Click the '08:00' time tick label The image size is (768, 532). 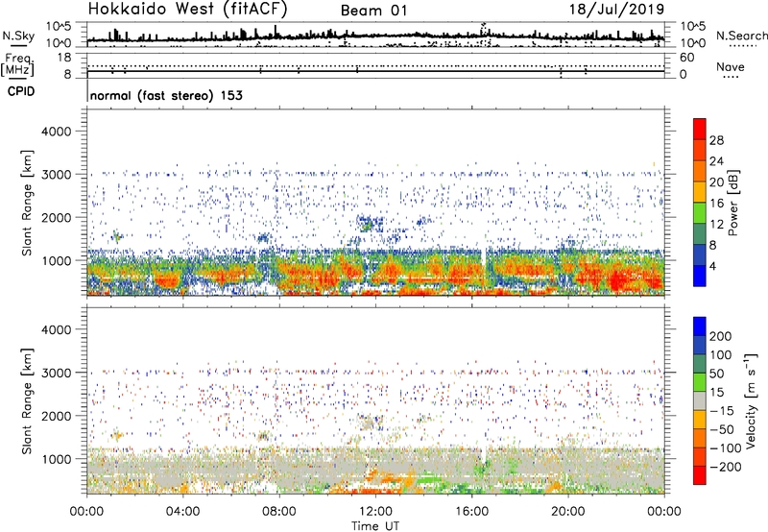[279, 512]
